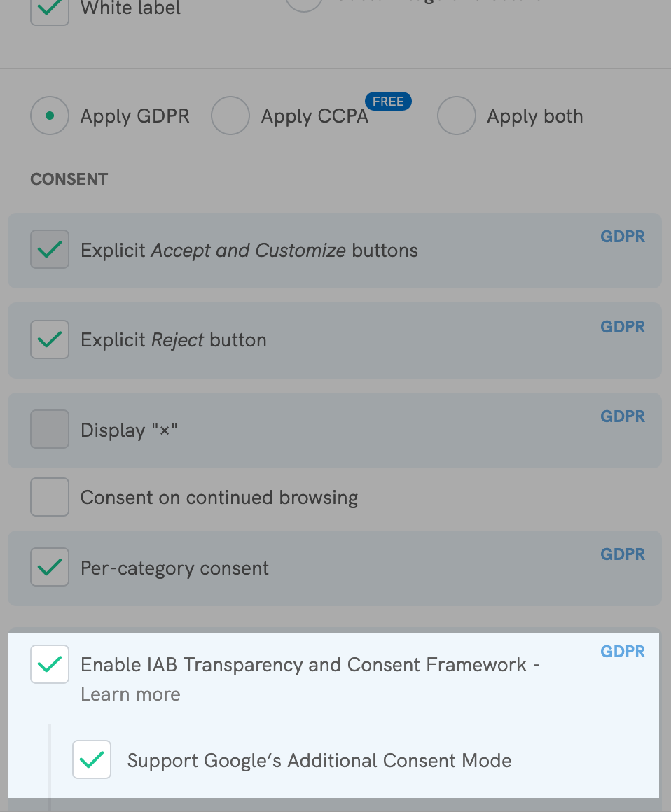
Task: Click the CONSENT section heading
Action: (x=69, y=179)
